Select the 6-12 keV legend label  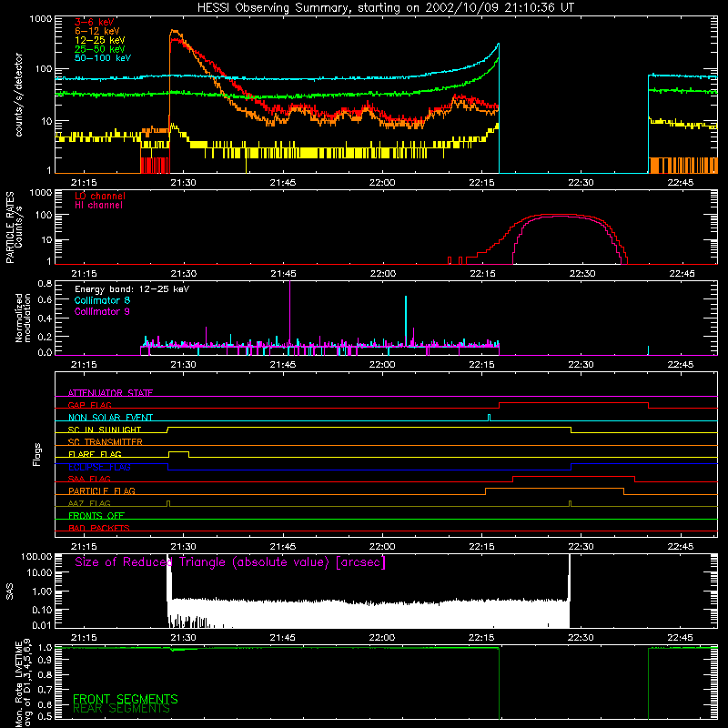(x=97, y=31)
